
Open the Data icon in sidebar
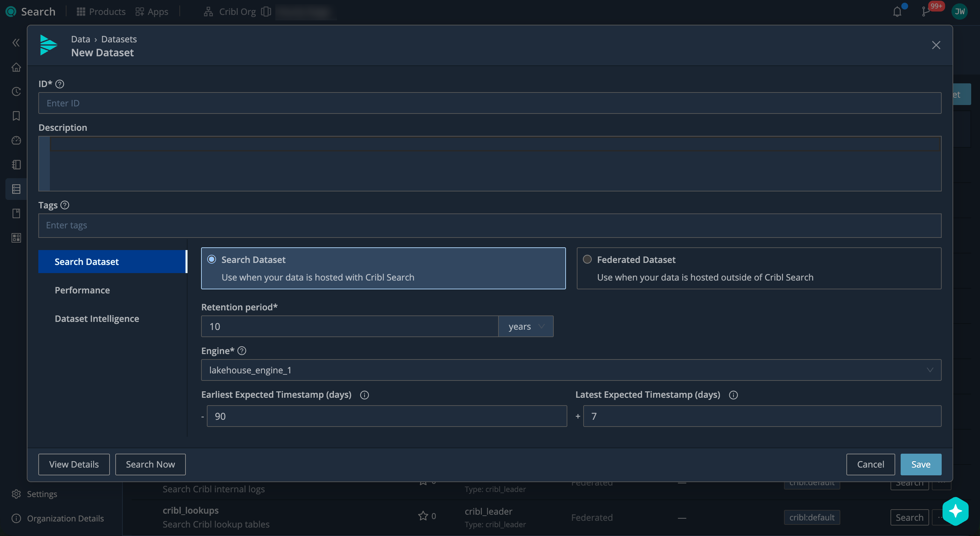tap(16, 189)
